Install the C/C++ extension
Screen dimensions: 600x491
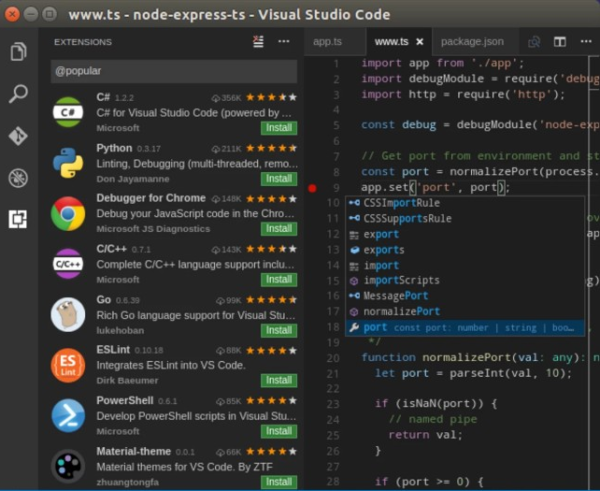[x=279, y=279]
